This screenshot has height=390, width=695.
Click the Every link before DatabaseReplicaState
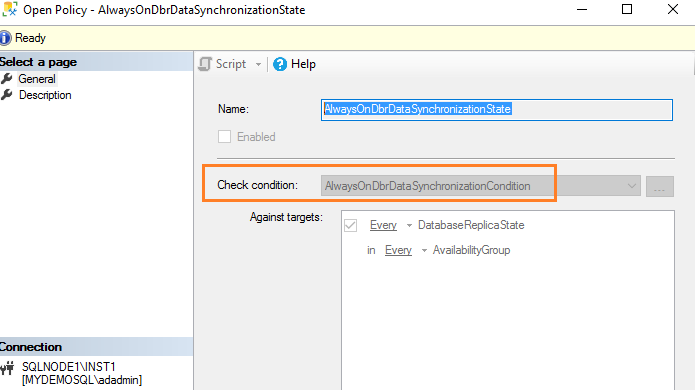coord(383,225)
